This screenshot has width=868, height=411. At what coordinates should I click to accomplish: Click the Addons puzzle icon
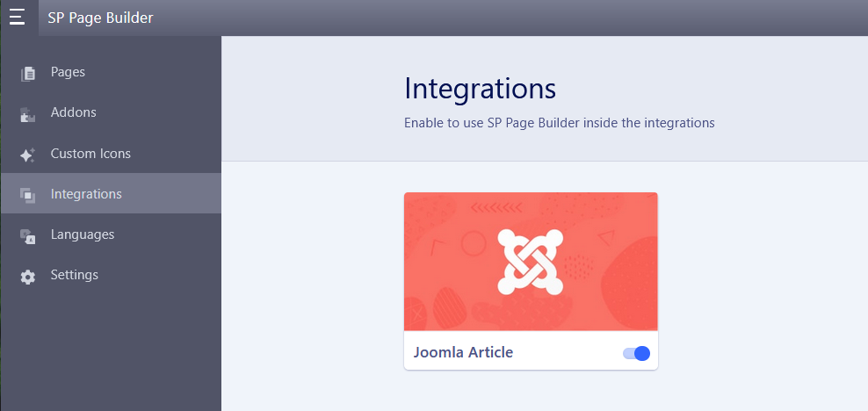(x=28, y=113)
